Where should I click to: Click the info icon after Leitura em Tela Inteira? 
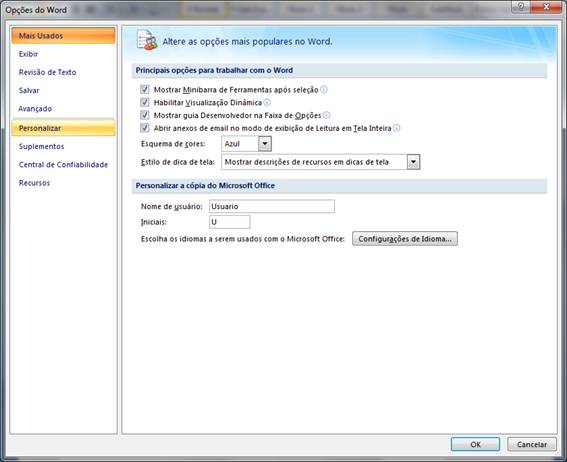point(397,128)
